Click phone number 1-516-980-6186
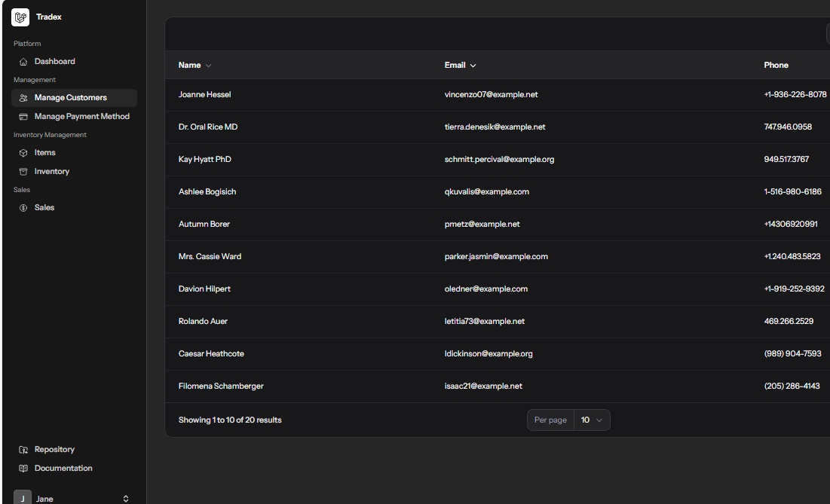 pyautogui.click(x=792, y=191)
